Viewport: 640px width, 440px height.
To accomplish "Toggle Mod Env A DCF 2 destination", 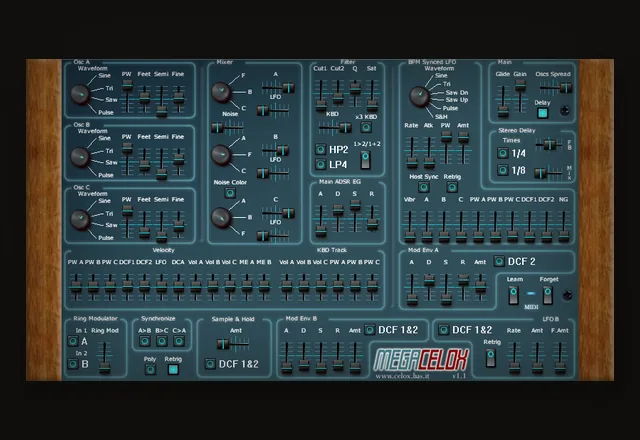I will (x=499, y=261).
